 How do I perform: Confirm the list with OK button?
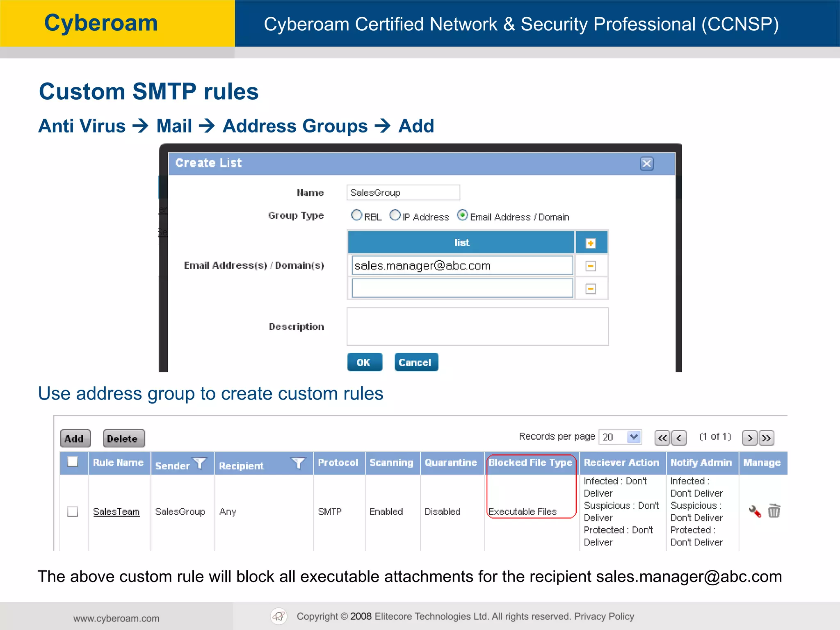365,362
